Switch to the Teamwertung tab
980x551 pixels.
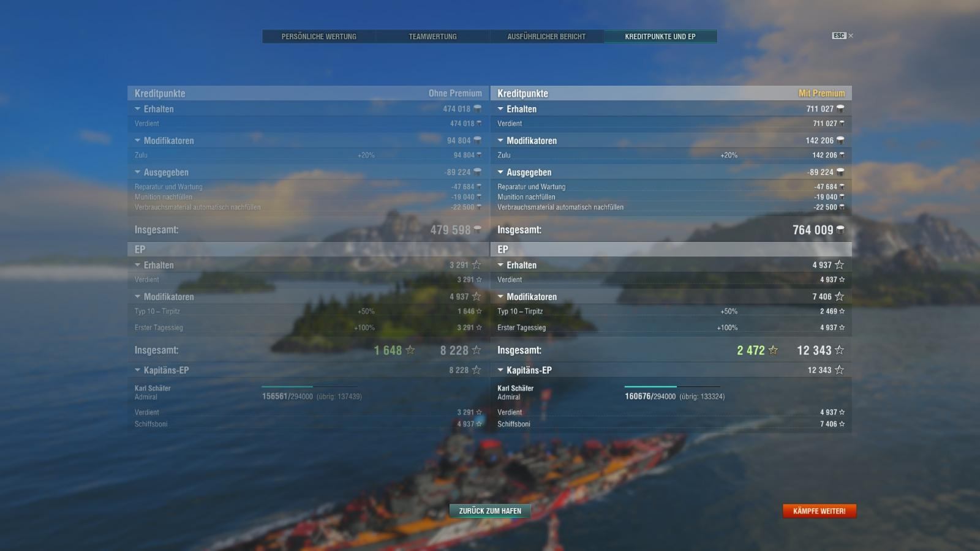[x=432, y=37]
